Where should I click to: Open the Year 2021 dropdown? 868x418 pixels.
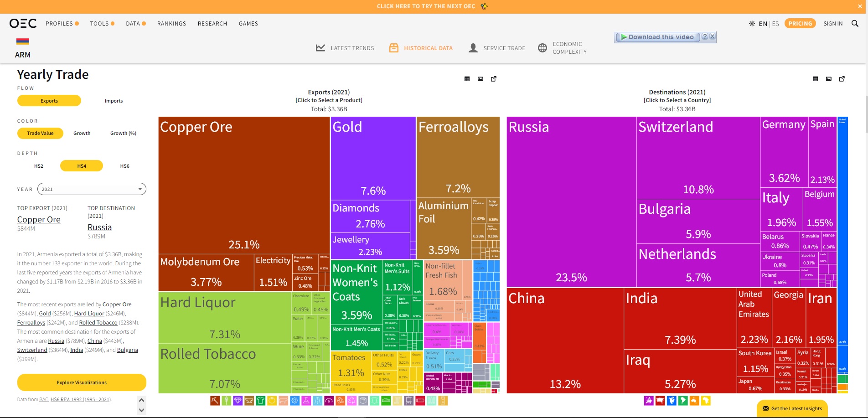92,189
